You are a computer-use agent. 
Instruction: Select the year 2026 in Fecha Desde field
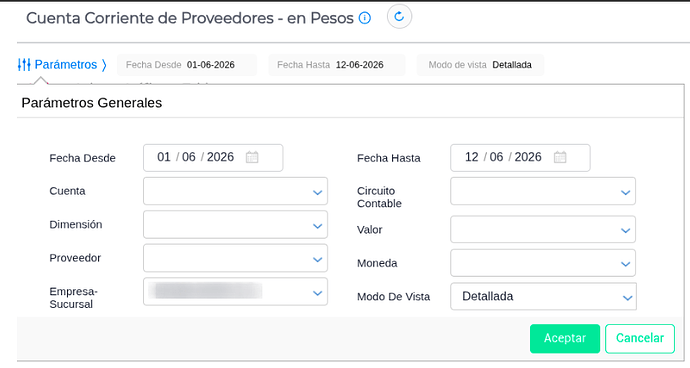(220, 157)
